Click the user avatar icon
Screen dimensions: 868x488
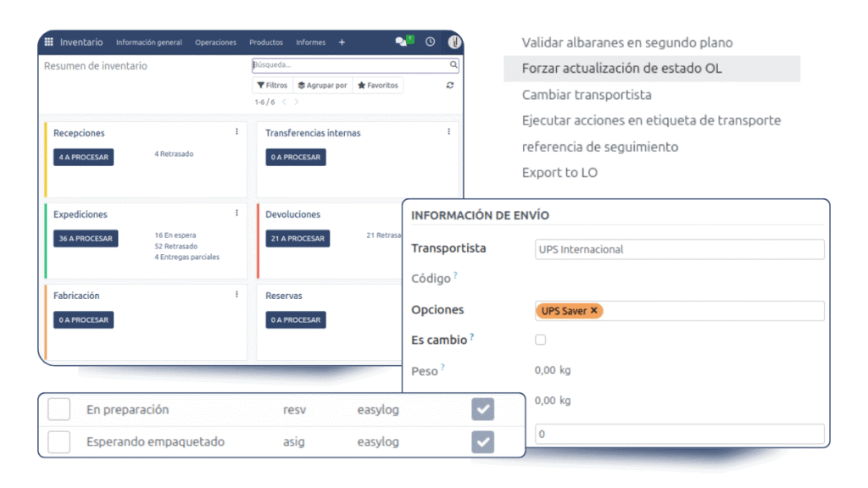point(454,42)
